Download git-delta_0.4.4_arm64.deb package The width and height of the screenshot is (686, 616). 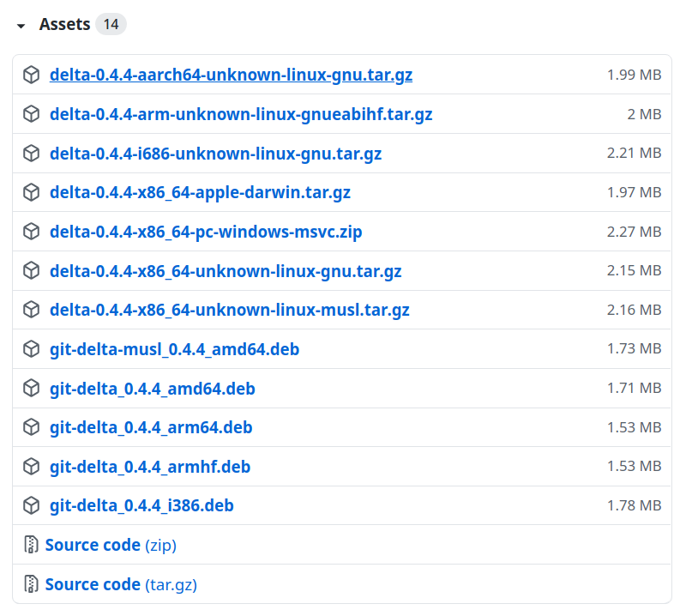tap(151, 427)
